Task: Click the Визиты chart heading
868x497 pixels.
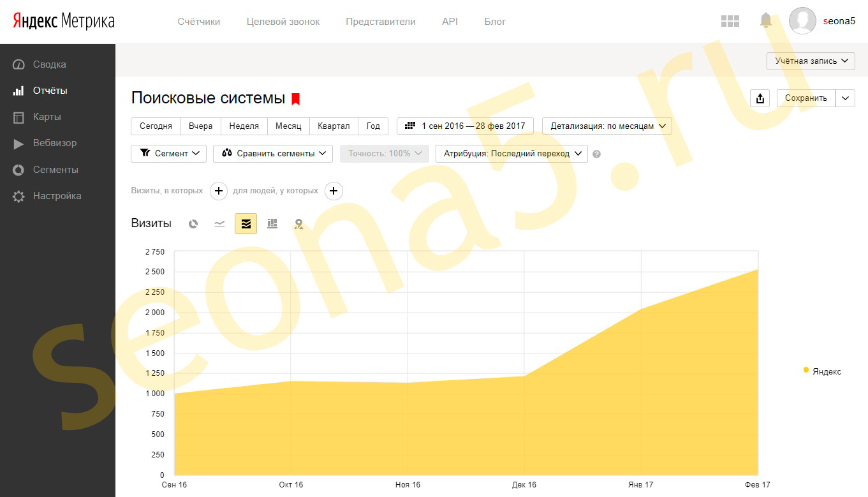Action: (x=151, y=223)
